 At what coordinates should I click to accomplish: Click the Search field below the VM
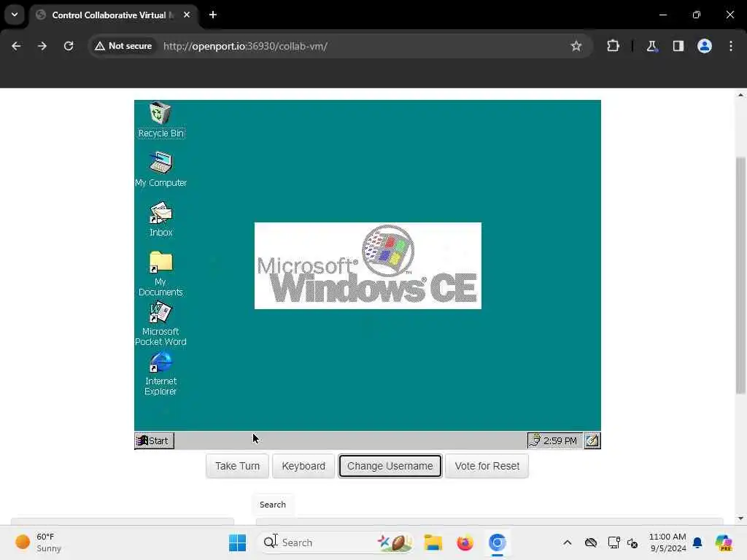pyautogui.click(x=273, y=505)
